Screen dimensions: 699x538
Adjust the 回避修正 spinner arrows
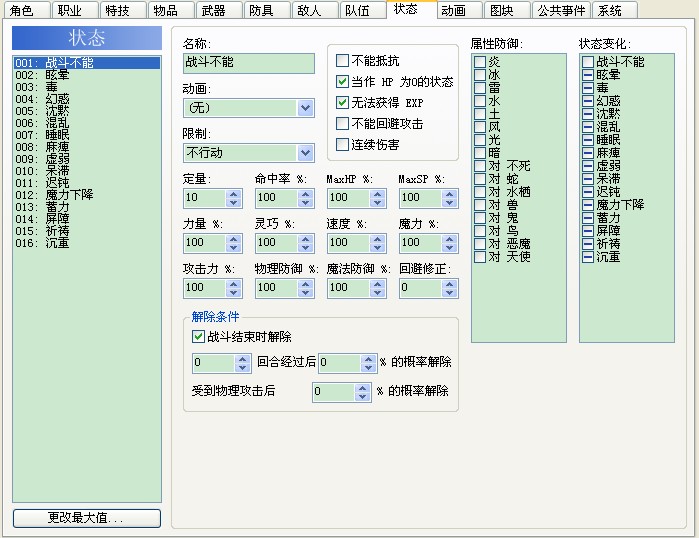click(449, 288)
